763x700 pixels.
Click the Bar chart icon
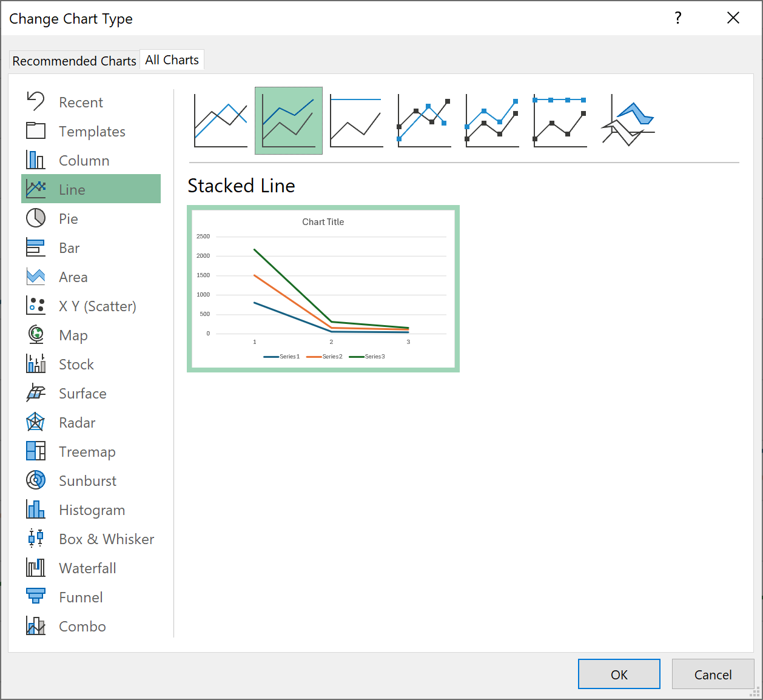point(36,247)
